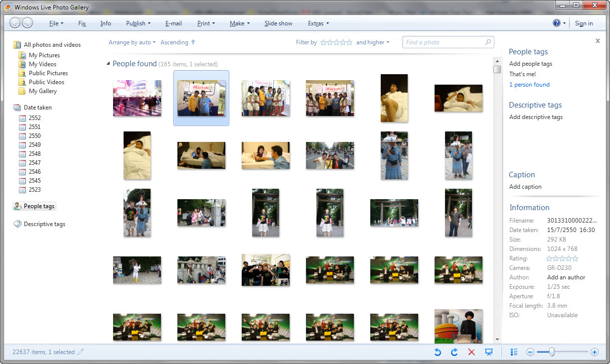The image size is (610, 364).
Task: Close the info pane with X
Action: pos(598,41)
